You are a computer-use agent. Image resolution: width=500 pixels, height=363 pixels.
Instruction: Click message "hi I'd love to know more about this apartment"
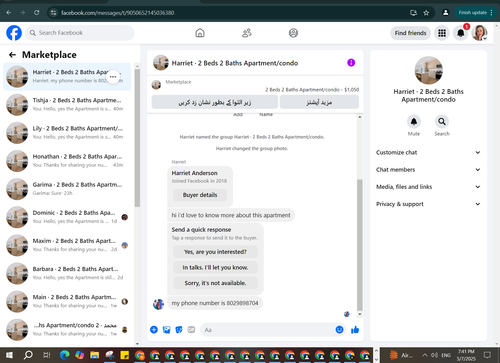coord(231,215)
